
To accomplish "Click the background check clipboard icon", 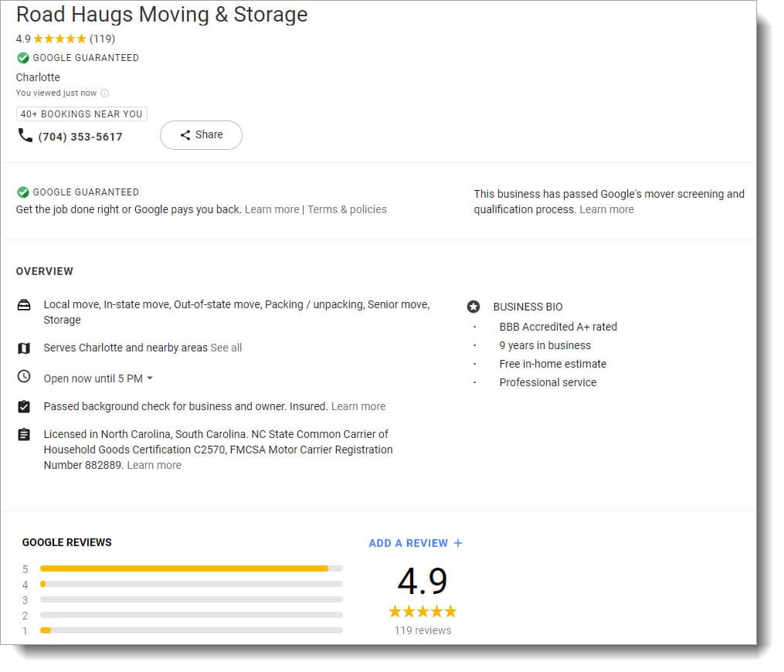I will click(x=24, y=406).
